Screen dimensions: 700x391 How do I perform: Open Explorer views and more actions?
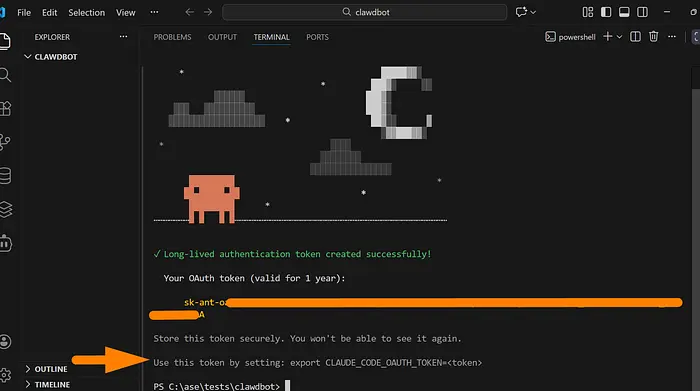123,37
